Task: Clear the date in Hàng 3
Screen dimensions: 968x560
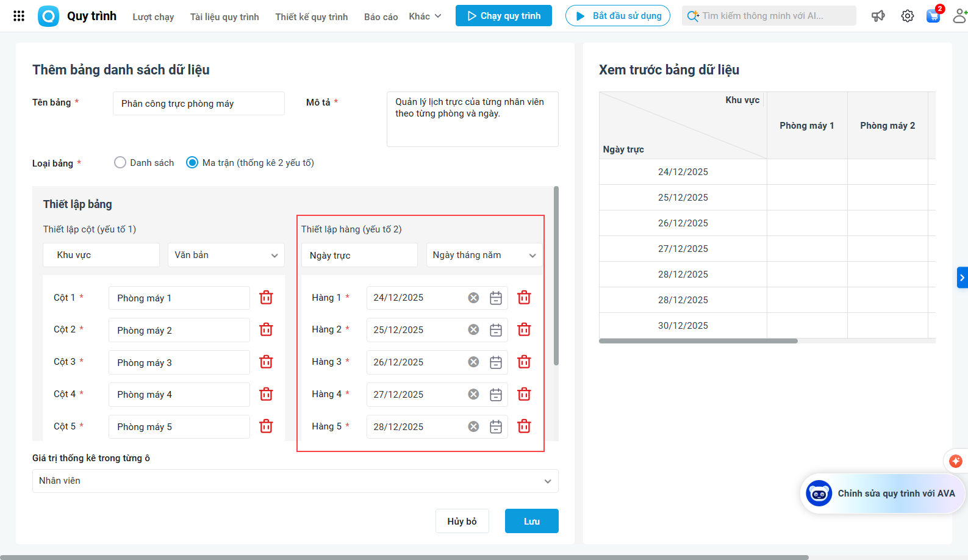Action: pyautogui.click(x=473, y=362)
